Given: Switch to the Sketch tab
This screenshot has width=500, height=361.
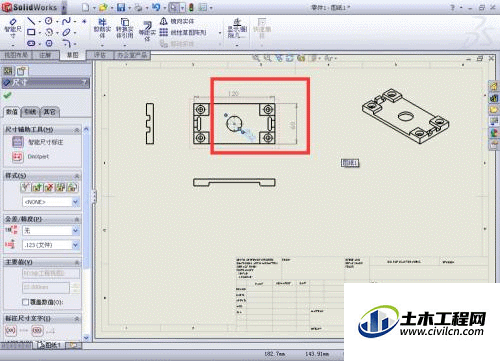Looking at the screenshot, I should [73, 55].
